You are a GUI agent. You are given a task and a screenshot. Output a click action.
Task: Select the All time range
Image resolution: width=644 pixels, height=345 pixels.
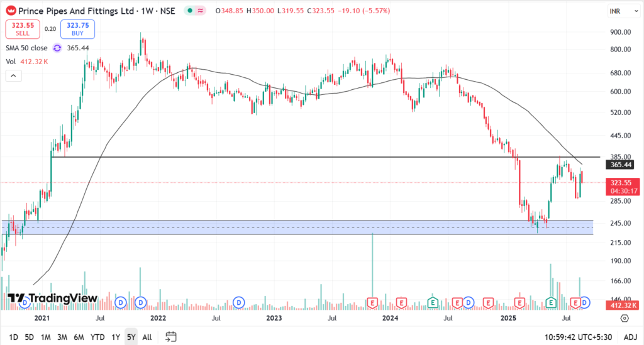tap(147, 337)
